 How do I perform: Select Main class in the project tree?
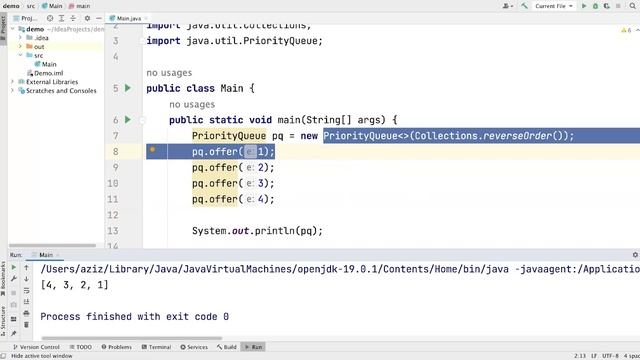(46, 64)
